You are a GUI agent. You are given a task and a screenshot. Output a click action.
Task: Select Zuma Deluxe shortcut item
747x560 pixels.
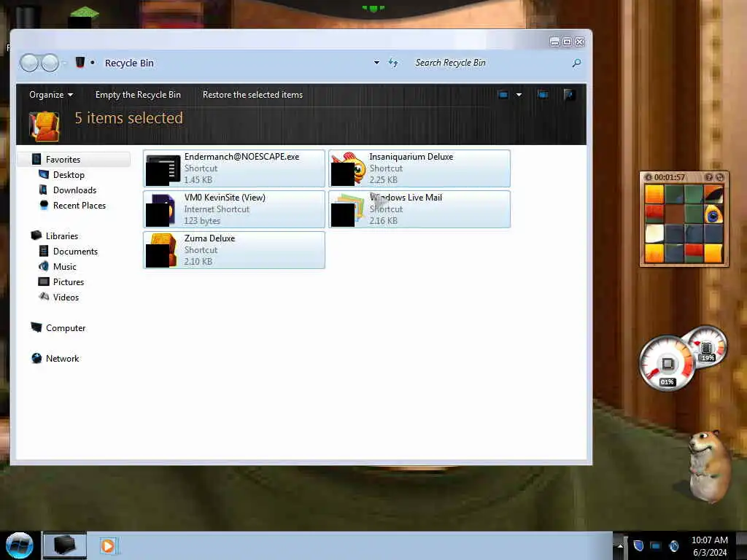coord(234,250)
